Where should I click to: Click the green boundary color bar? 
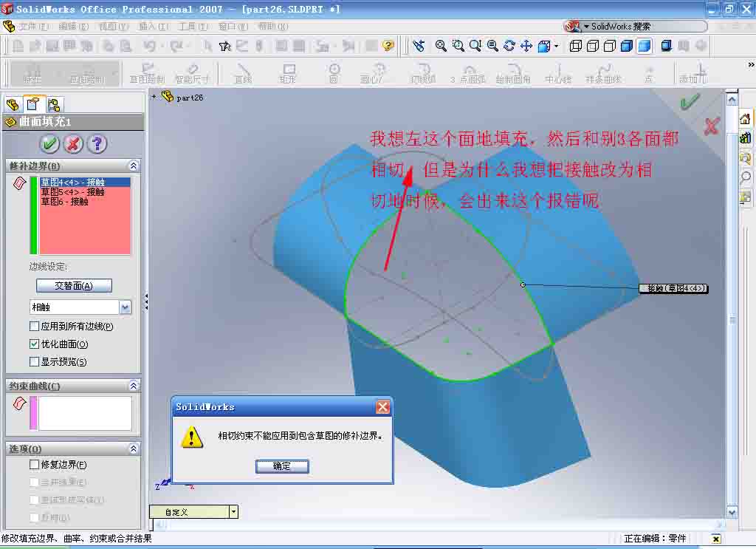tap(34, 216)
